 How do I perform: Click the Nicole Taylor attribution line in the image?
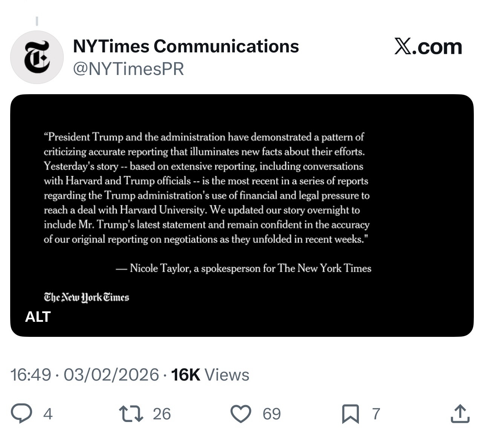point(244,268)
